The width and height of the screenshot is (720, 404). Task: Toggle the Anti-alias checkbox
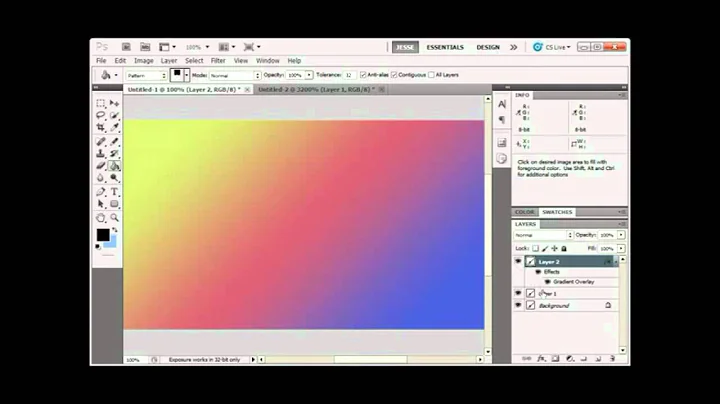tap(363, 75)
